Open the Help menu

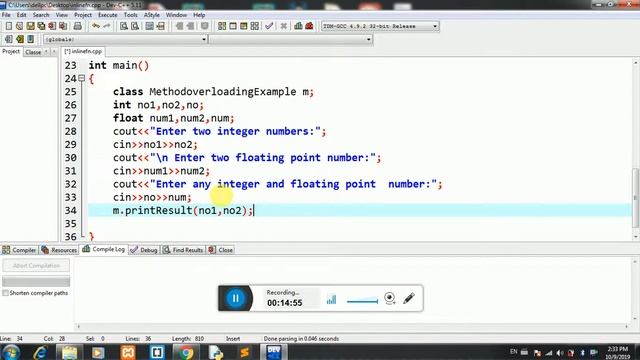point(199,15)
